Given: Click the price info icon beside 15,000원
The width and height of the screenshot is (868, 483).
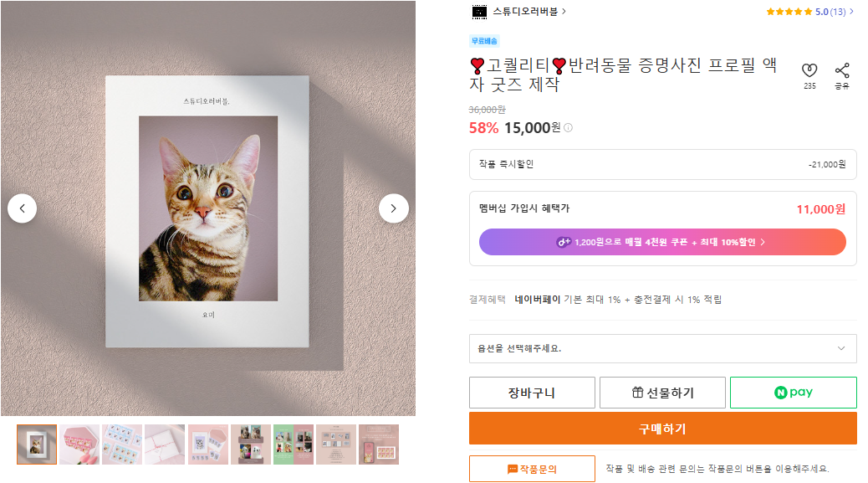Looking at the screenshot, I should [x=569, y=128].
